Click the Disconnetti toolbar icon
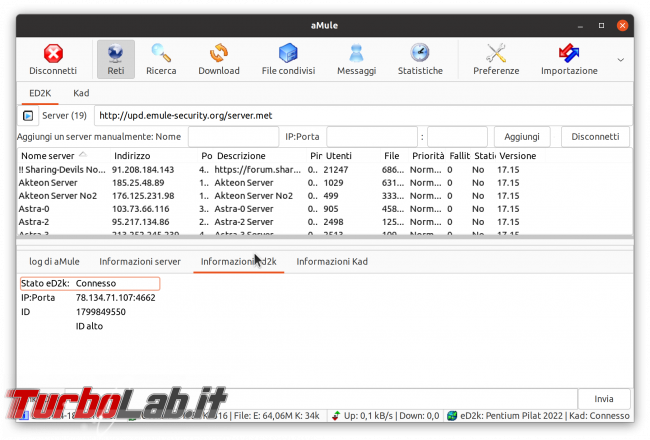 point(53,59)
